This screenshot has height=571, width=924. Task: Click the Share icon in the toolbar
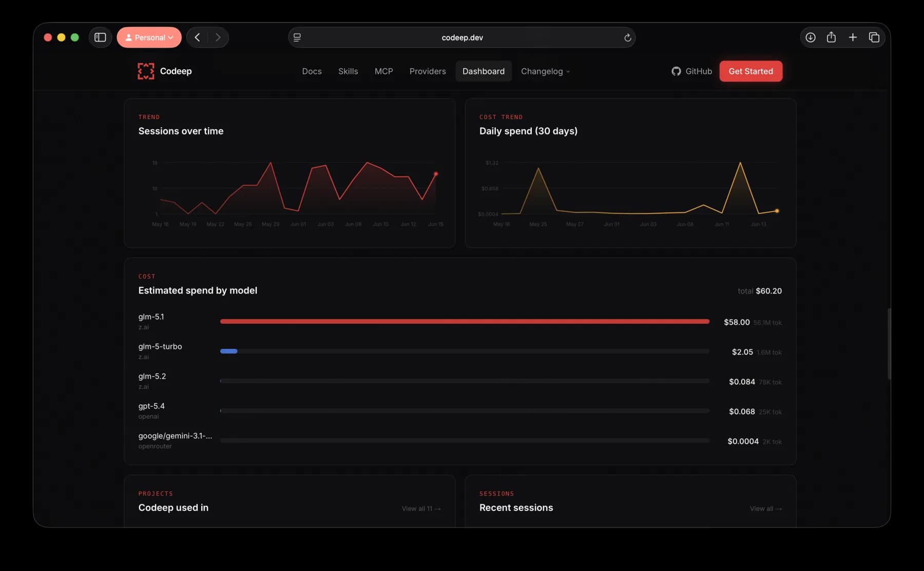click(x=832, y=37)
